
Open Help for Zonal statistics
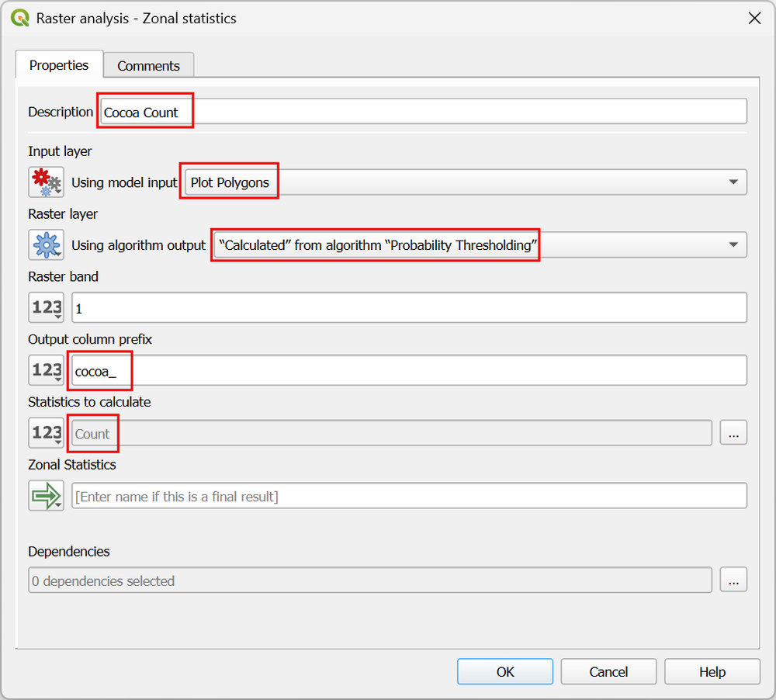(x=712, y=672)
